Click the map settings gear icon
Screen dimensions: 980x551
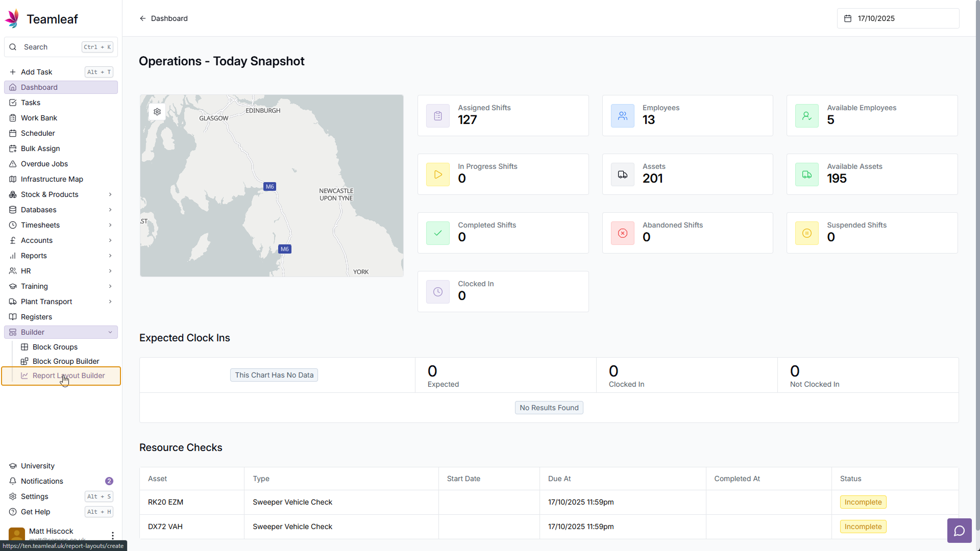157,112
